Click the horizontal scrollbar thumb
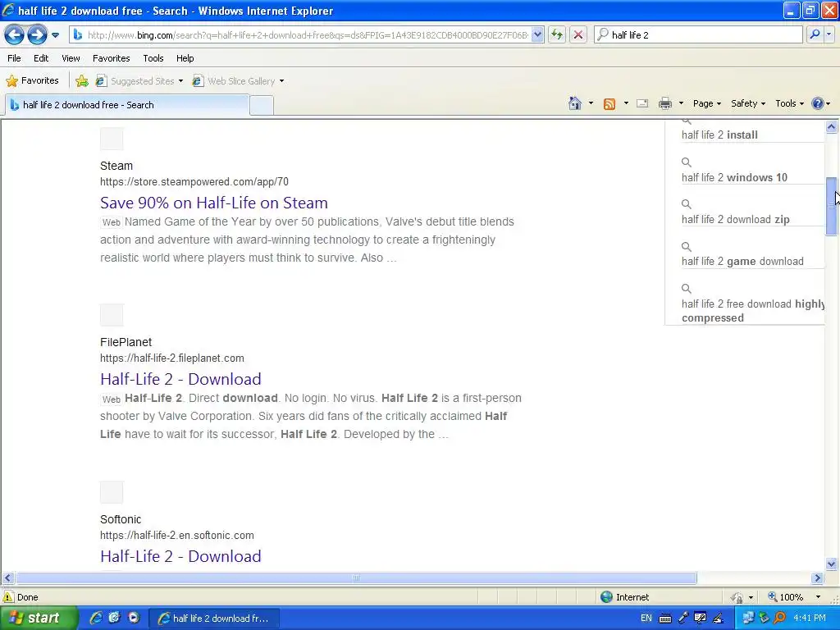This screenshot has width=840, height=630. (x=356, y=578)
